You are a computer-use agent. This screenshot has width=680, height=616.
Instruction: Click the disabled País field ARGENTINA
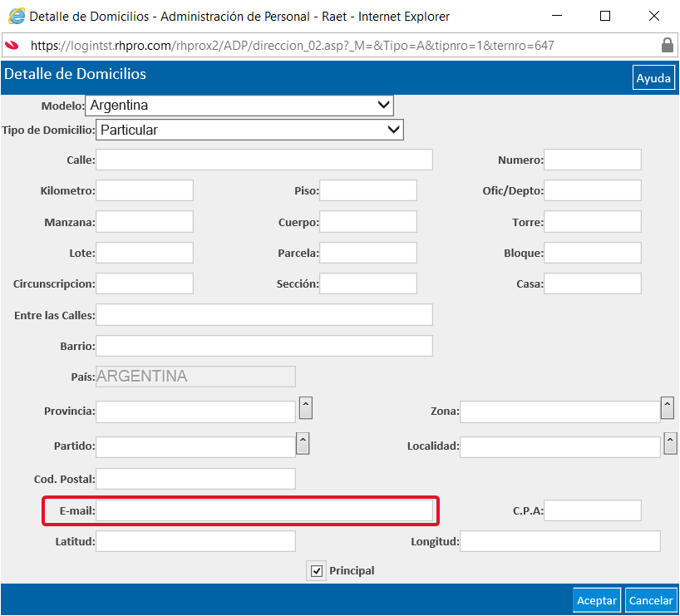[x=195, y=376]
